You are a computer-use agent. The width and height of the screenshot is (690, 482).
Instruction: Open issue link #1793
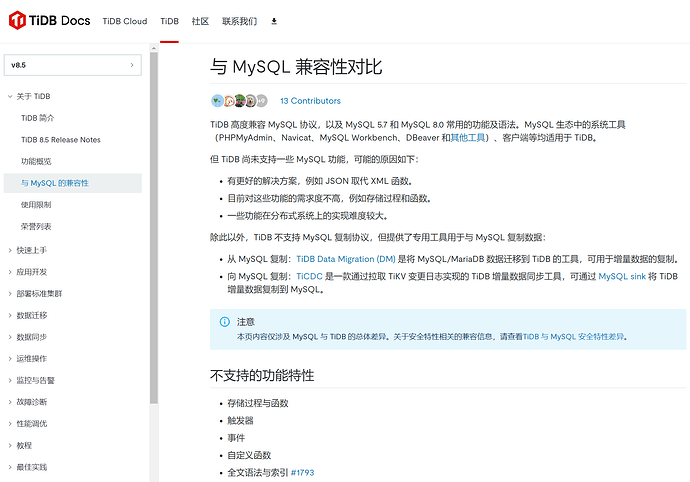pyautogui.click(x=302, y=472)
